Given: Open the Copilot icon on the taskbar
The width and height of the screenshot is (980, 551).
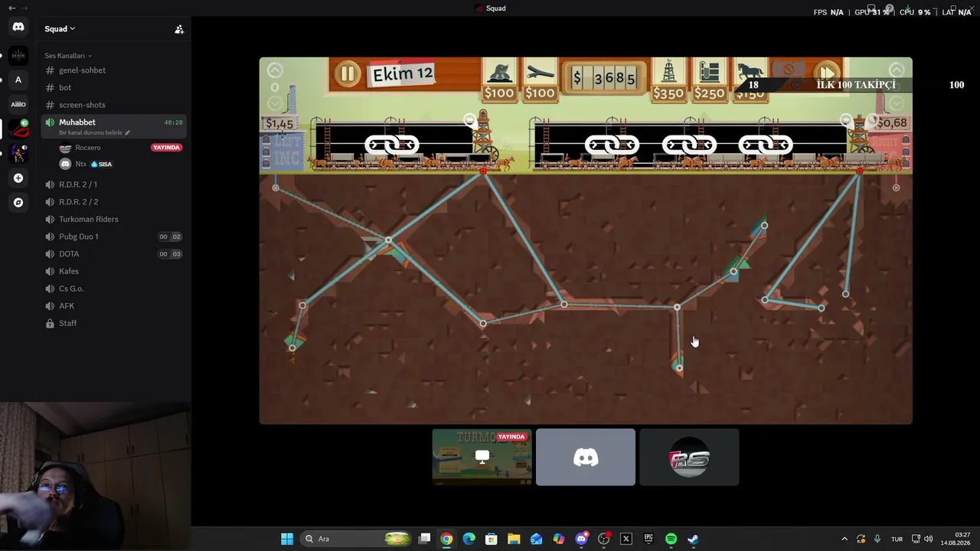Looking at the screenshot, I should coord(559,539).
